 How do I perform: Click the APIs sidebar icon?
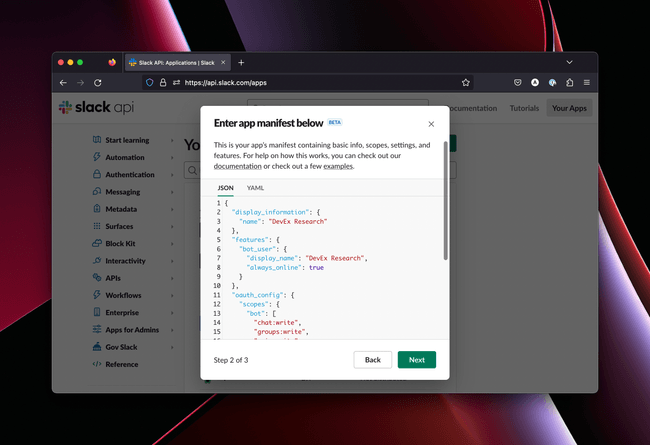(x=97, y=277)
